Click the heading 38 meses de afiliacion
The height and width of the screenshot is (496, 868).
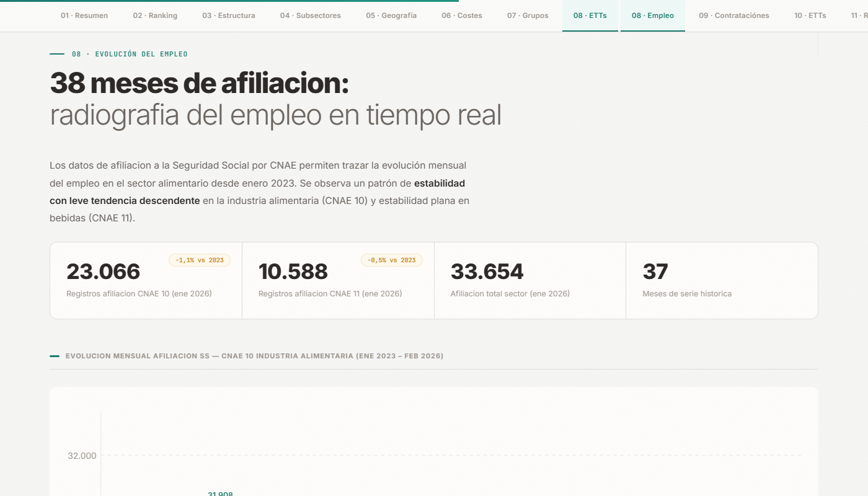[199, 84]
